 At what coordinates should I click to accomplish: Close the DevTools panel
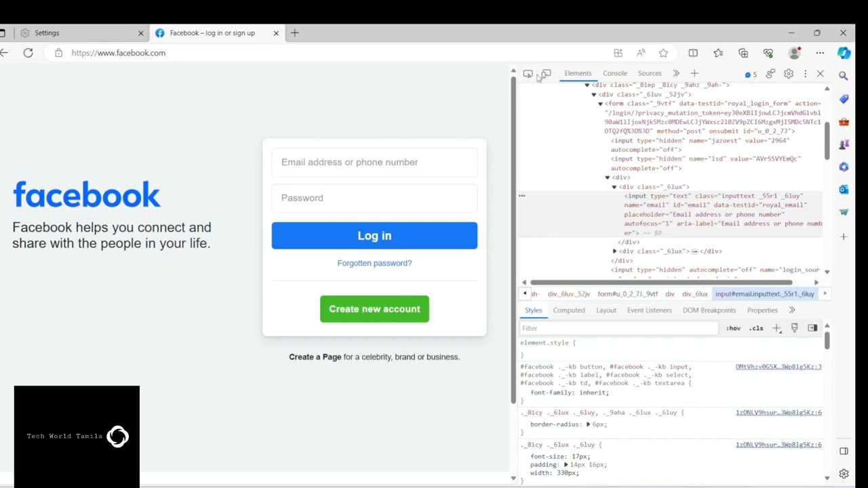click(x=821, y=74)
